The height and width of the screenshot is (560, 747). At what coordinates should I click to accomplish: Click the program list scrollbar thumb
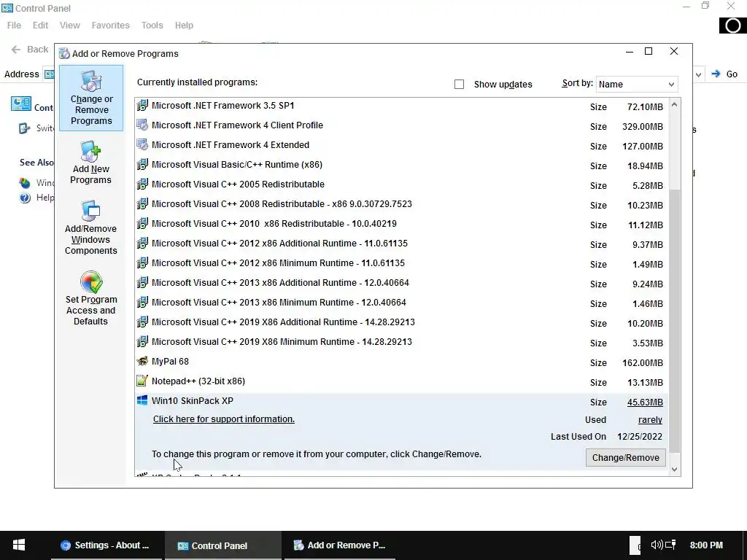[674, 321]
